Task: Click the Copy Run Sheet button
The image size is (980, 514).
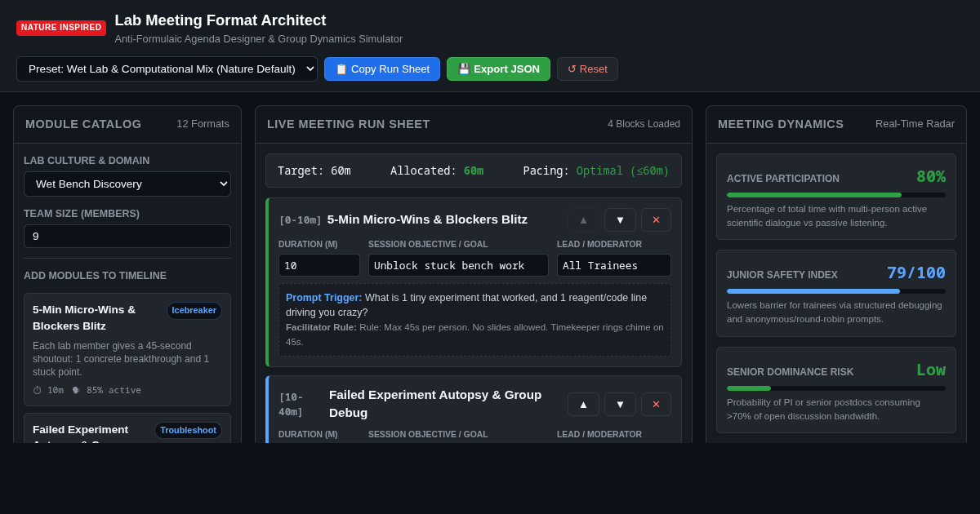Action: tap(382, 69)
